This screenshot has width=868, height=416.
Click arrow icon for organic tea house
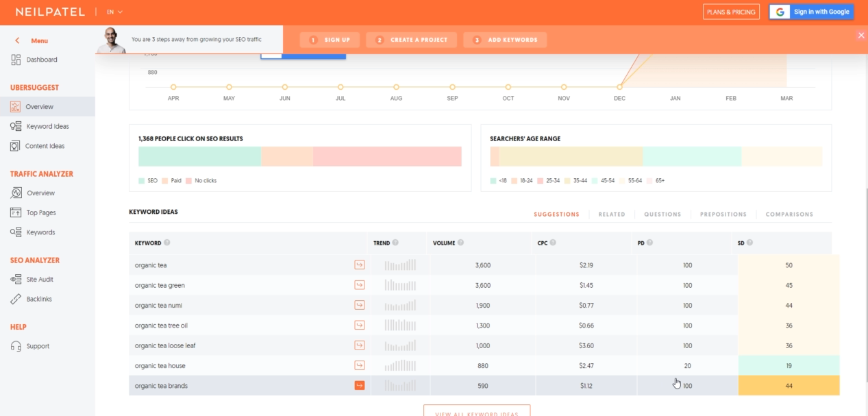click(360, 365)
